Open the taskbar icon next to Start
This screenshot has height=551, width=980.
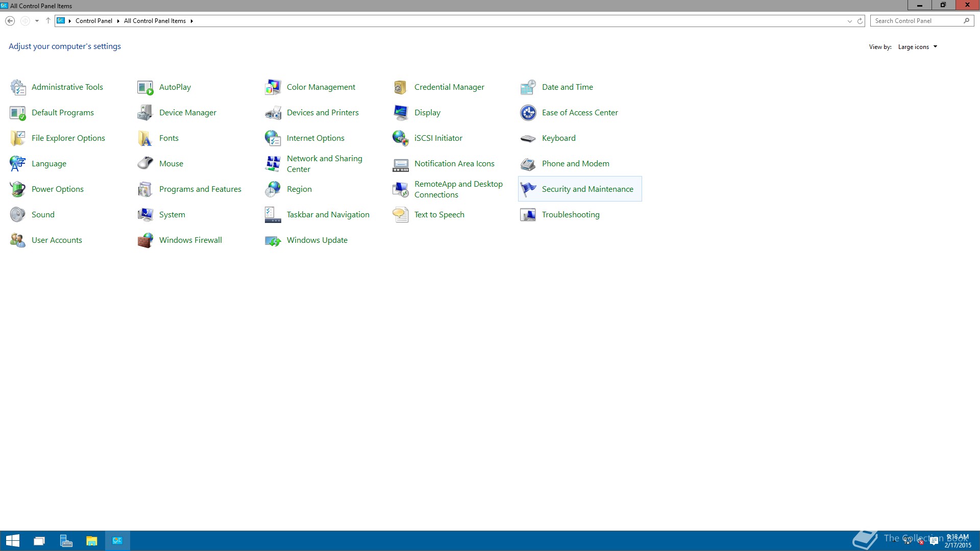coord(39,541)
